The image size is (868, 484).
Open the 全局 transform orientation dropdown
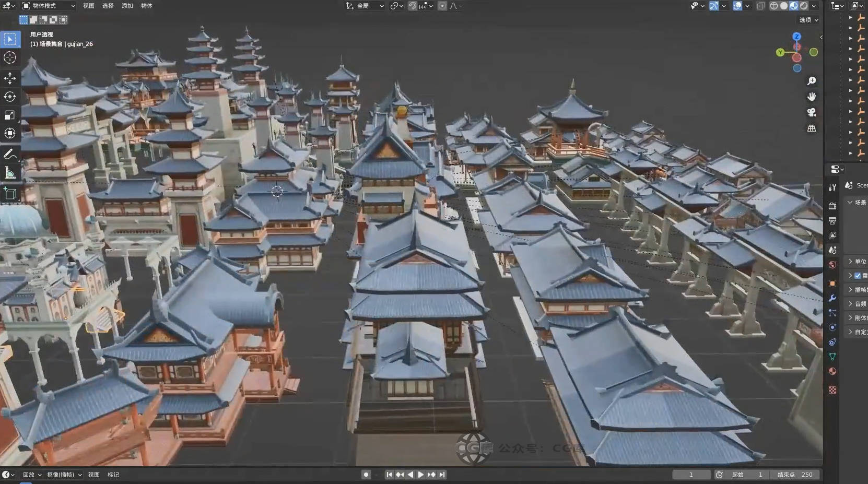[366, 6]
